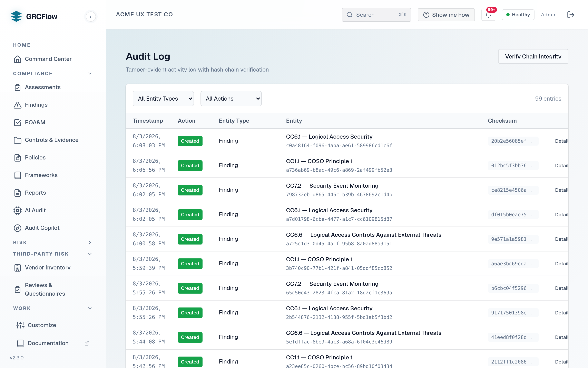Collapse the COMPLIANCE section chevron

90,74
